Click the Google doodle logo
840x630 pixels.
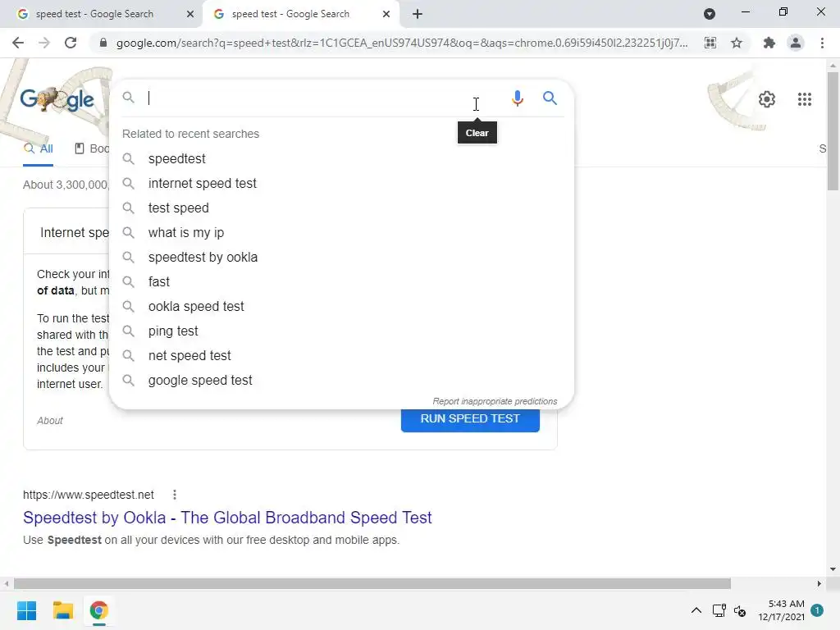[x=57, y=99]
